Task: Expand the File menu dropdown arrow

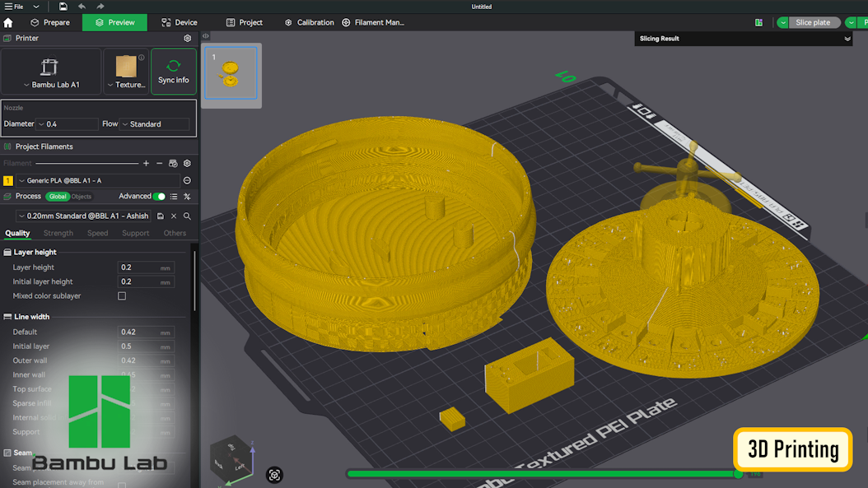Action: [36, 7]
